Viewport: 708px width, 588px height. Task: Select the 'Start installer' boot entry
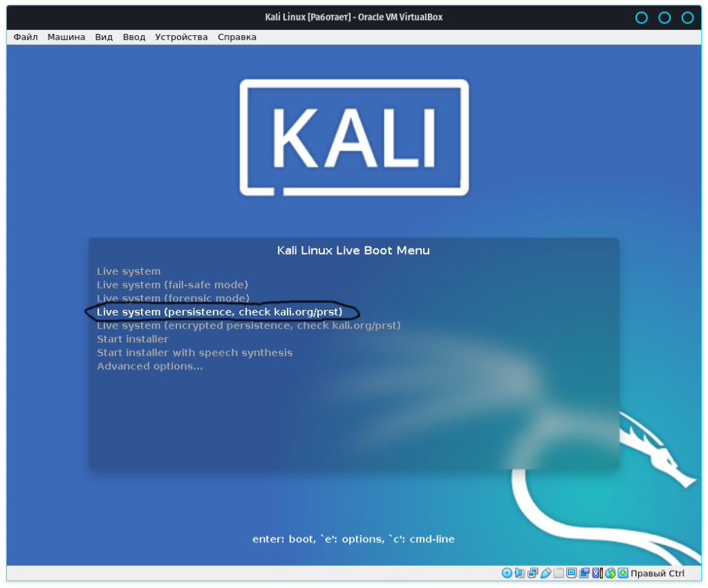tap(132, 339)
